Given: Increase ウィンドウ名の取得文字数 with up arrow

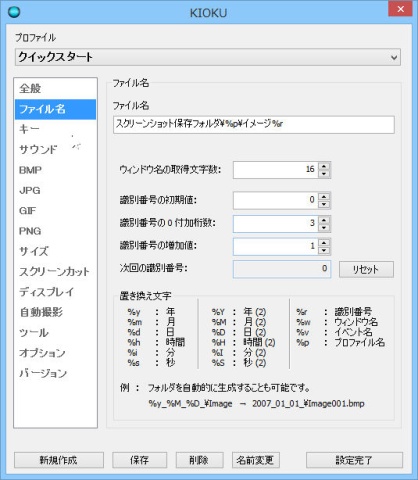Looking at the screenshot, I should point(324,166).
